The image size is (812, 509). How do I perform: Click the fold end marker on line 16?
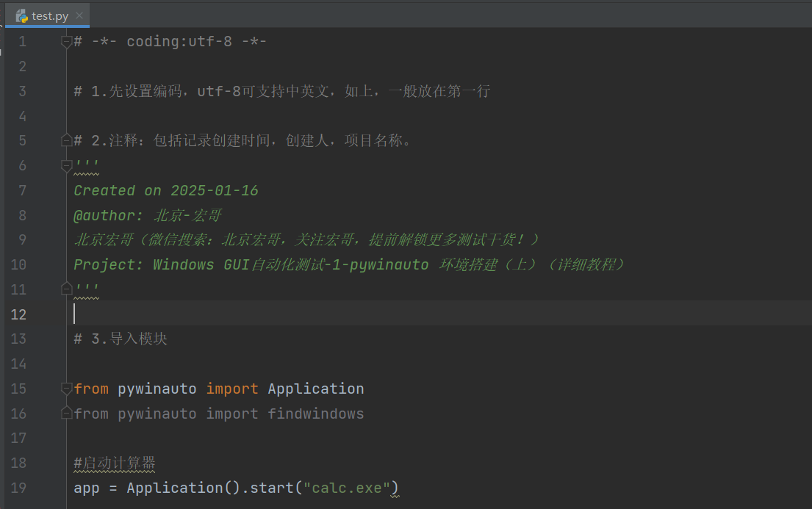tap(66, 414)
